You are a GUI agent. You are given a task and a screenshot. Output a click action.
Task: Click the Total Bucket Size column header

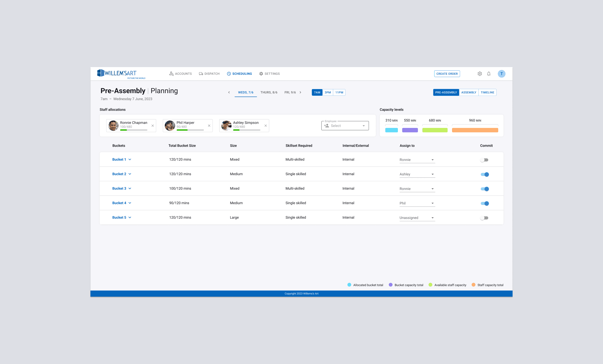pos(182,146)
